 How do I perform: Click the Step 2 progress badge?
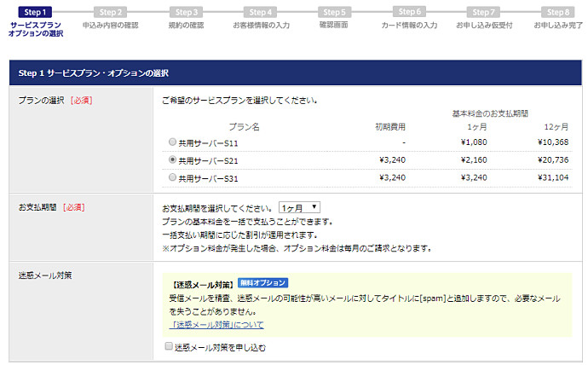pos(110,12)
